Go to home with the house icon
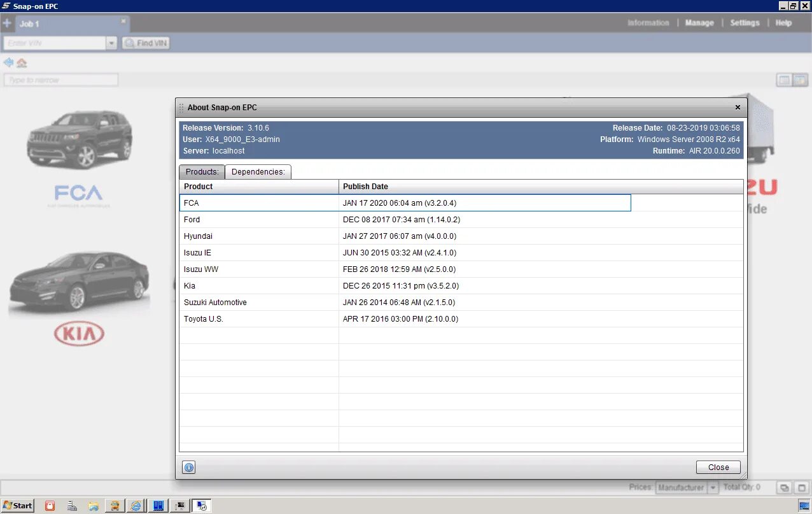The height and width of the screenshot is (514, 812). pos(22,62)
